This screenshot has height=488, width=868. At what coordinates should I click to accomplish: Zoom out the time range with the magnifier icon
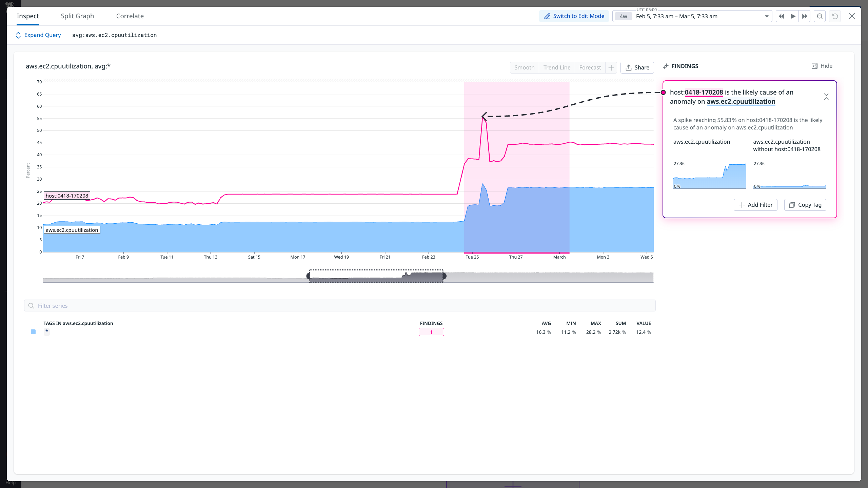click(819, 16)
